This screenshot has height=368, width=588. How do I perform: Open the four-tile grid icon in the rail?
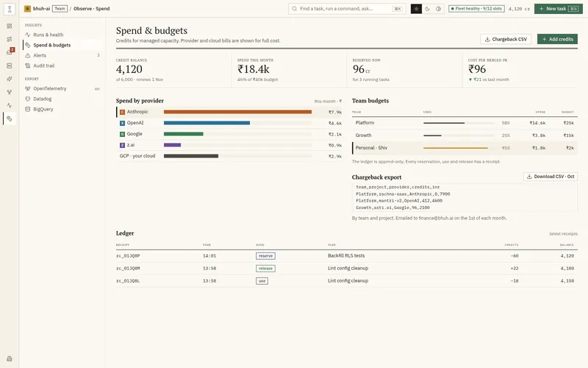10,26
